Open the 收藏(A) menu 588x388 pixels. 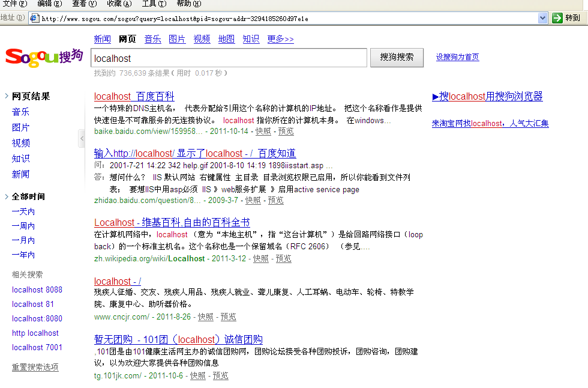coord(119,4)
